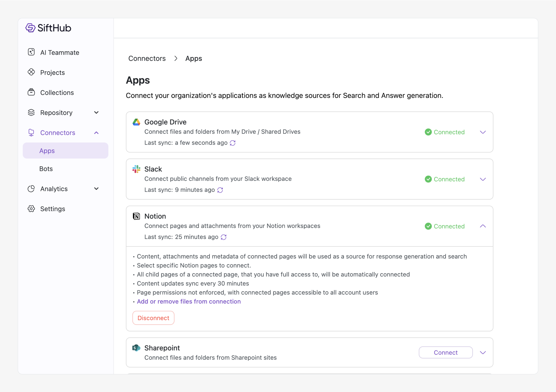Open the Bots submenu item
The height and width of the screenshot is (392, 556).
[x=46, y=169]
